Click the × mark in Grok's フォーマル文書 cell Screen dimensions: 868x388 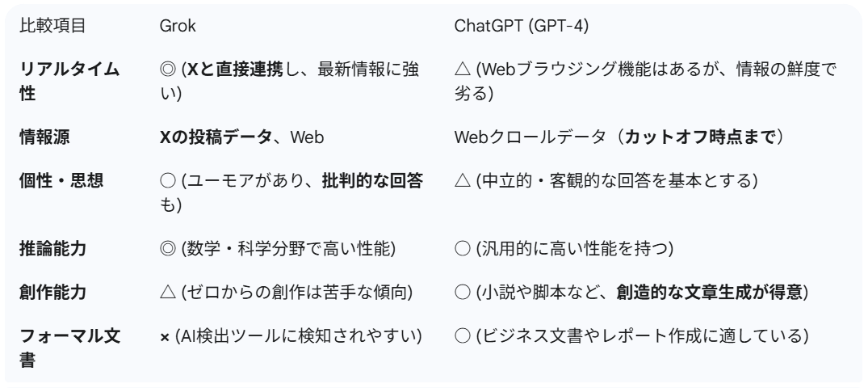(x=165, y=337)
